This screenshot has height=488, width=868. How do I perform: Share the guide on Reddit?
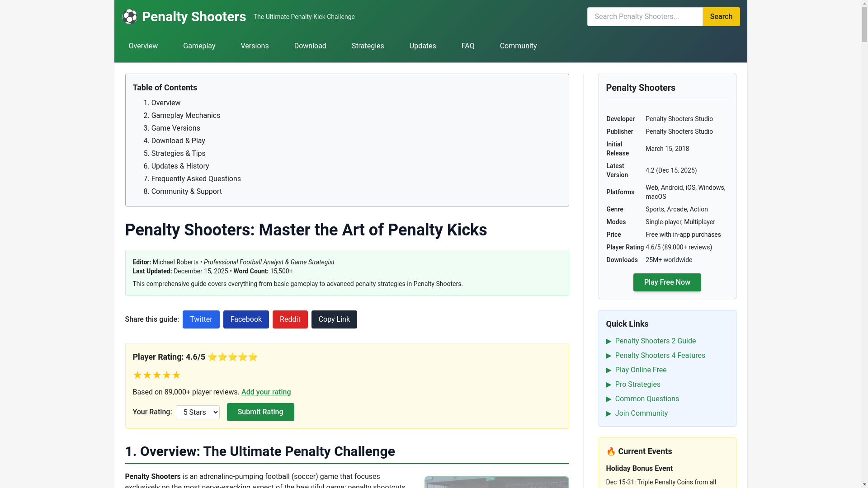tap(290, 319)
